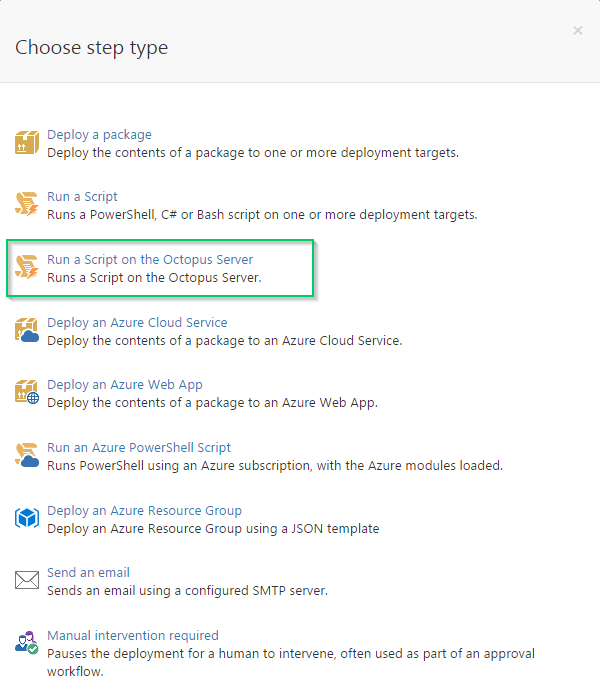Image resolution: width=600 pixels, height=689 pixels.
Task: Select Run an Azure PowerShell Script
Action: (x=139, y=447)
